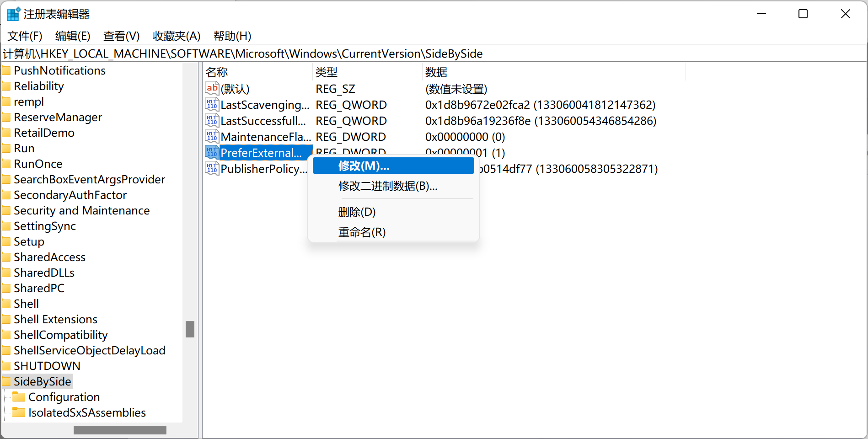This screenshot has height=439, width=868.
Task: Select the SHUTDOWN key in the tree
Action: 47,366
